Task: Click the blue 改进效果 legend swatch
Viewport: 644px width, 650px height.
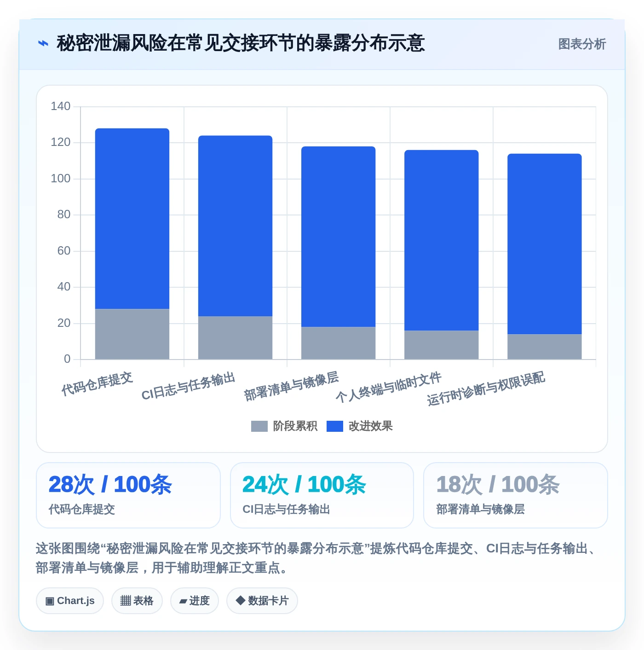Action: click(x=335, y=426)
